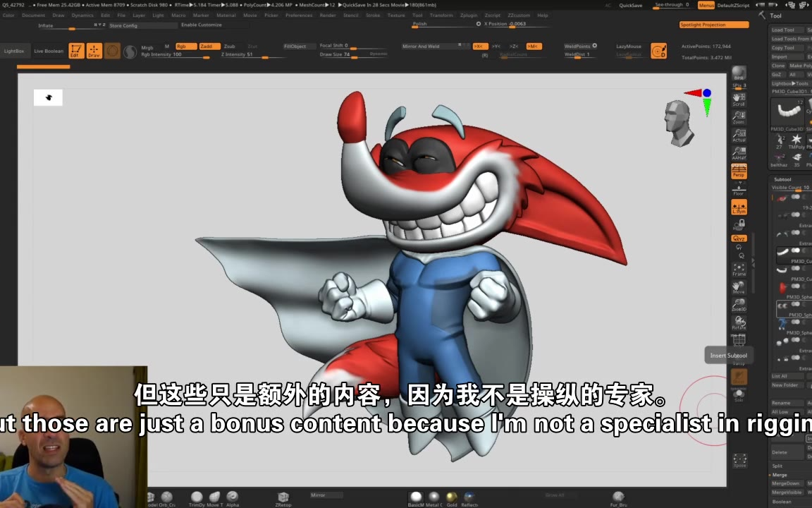
Task: Click the BPR render icon
Action: click(x=739, y=73)
